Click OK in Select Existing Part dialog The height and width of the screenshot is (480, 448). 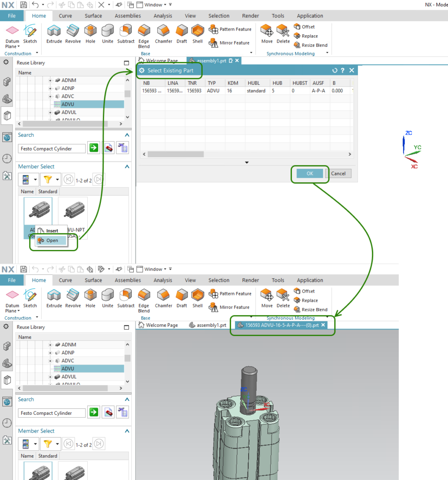pos(310,173)
